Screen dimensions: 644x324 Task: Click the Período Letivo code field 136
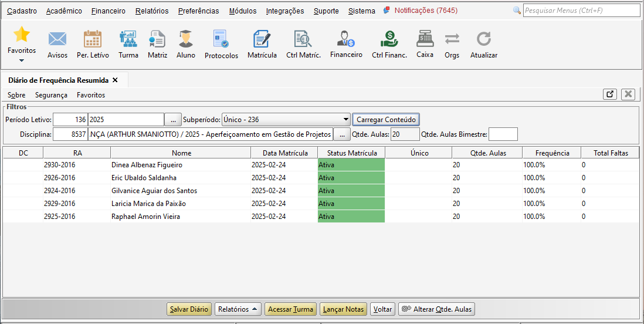[70, 120]
